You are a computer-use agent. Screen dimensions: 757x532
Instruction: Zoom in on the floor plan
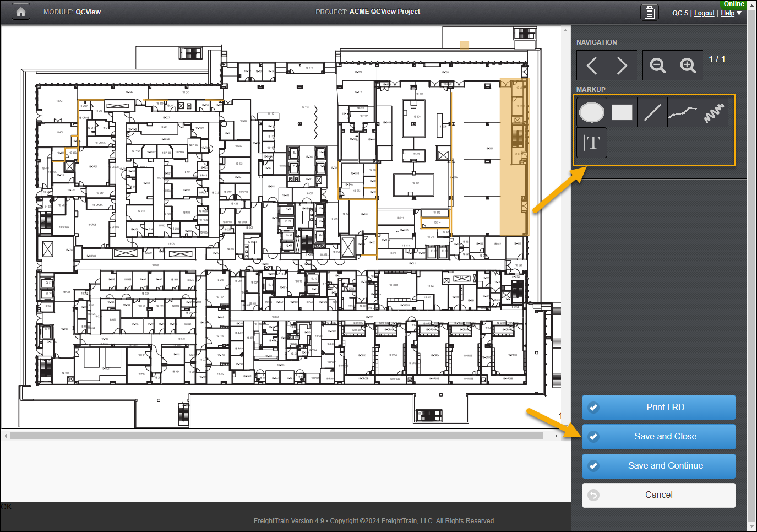pos(688,66)
